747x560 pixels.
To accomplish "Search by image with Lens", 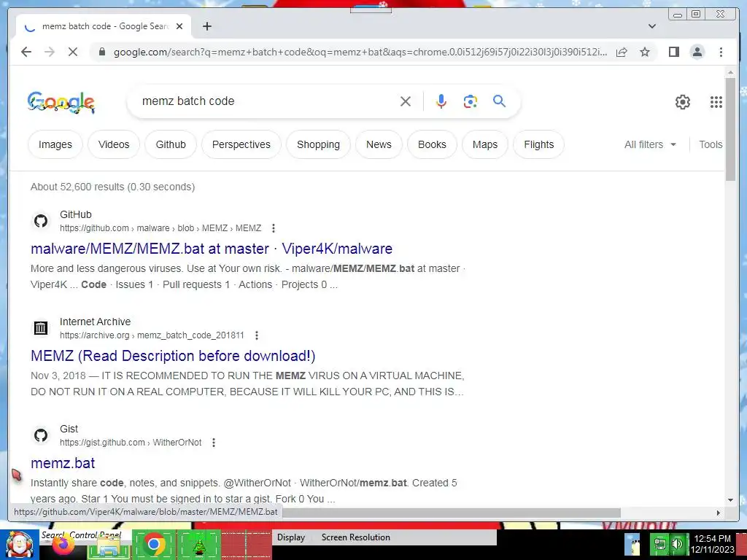I will [471, 101].
